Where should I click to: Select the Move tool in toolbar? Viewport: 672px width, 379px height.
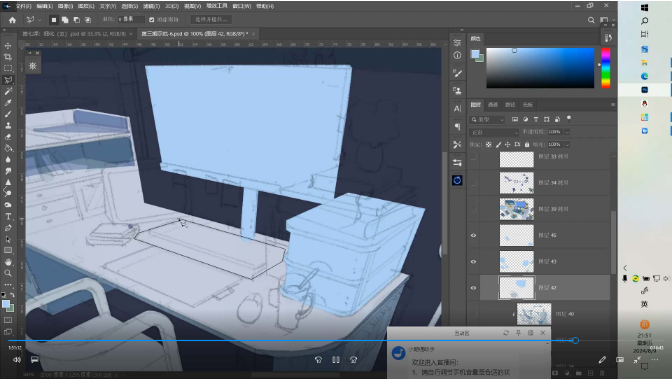click(8, 46)
